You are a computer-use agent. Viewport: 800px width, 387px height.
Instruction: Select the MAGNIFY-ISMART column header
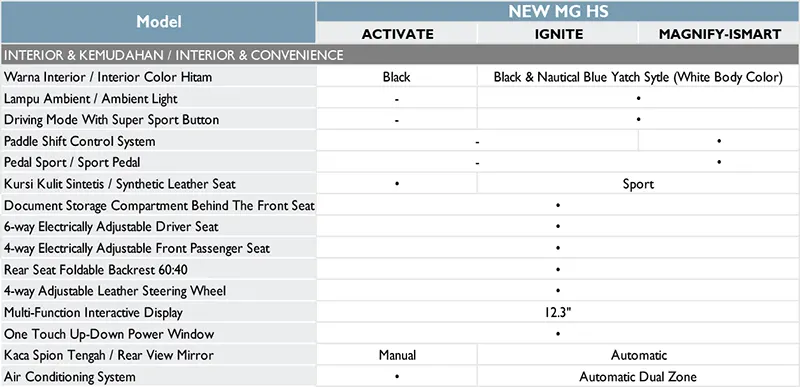tap(719, 34)
